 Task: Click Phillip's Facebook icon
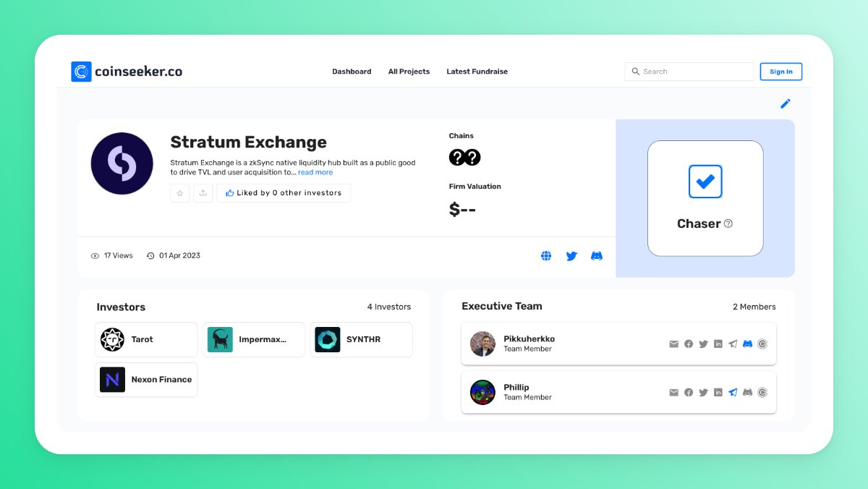[689, 393]
